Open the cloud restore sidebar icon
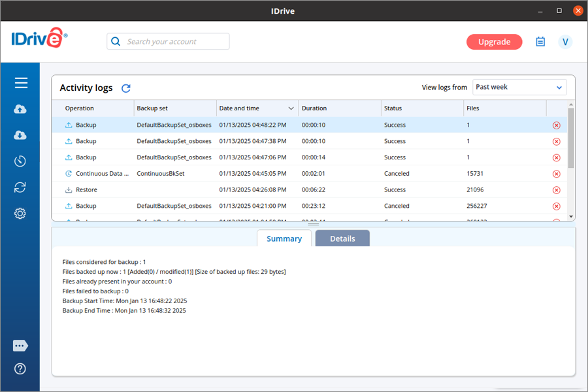Viewport: 588px width, 392px height. [20, 135]
